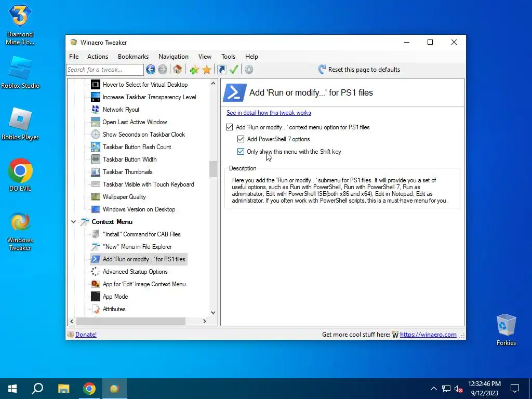Click the Attributes item icon
The image size is (532, 399).
96,309
